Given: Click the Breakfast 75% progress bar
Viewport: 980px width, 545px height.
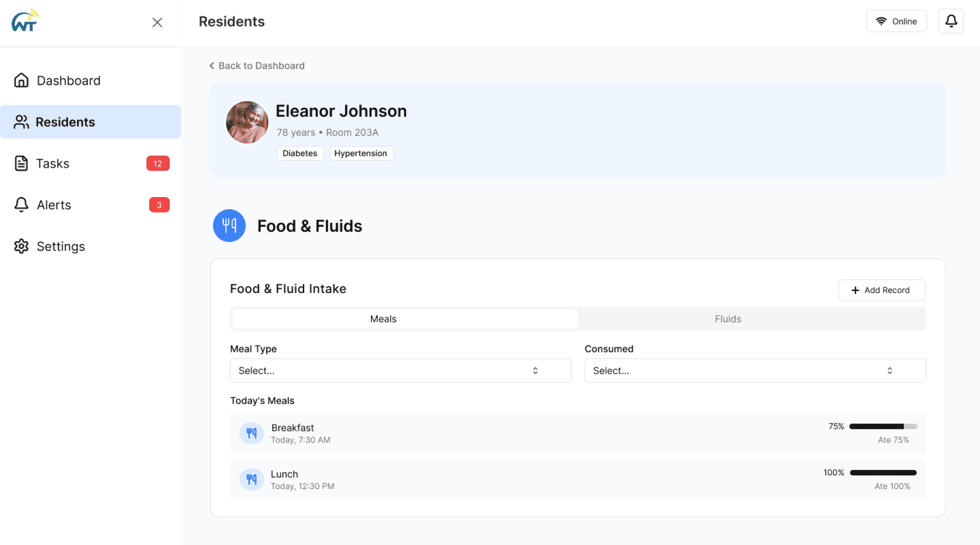Looking at the screenshot, I should [882, 426].
